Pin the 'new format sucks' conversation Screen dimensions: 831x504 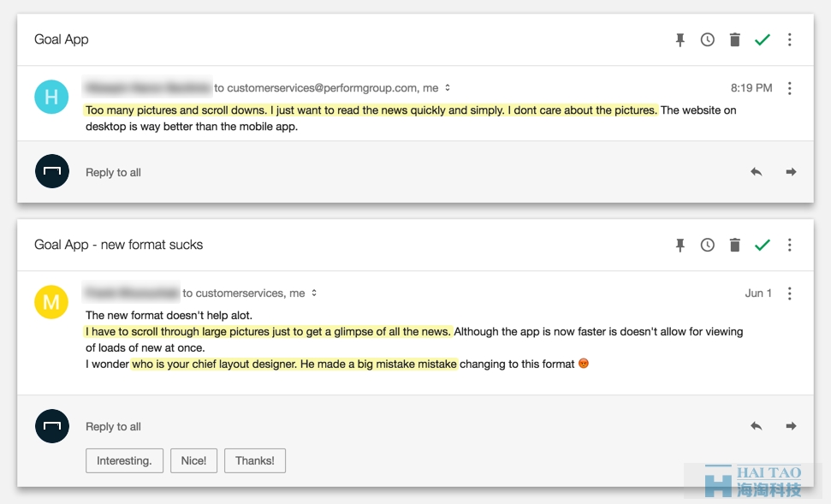pyautogui.click(x=680, y=245)
